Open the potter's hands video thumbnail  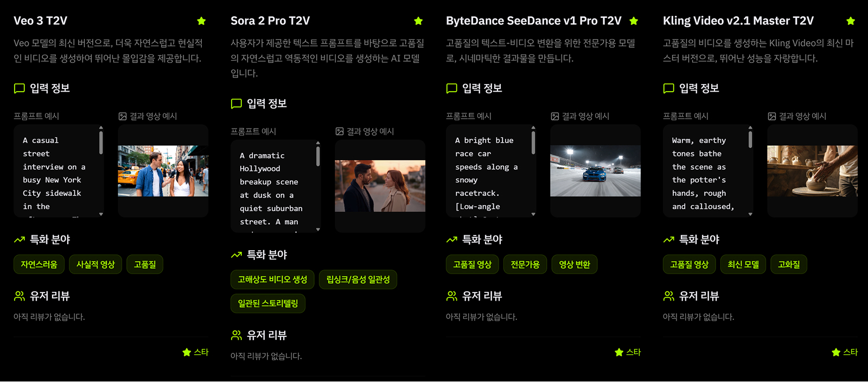[x=813, y=171]
